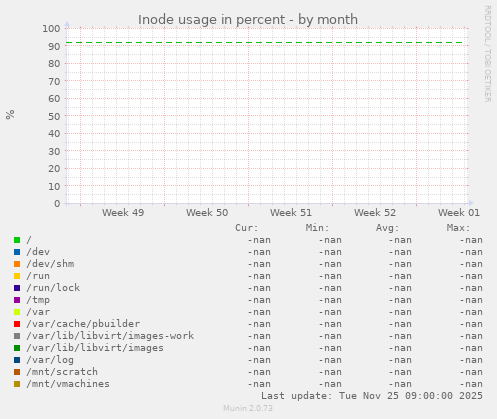Click the 0 y-axis label

tap(58, 203)
